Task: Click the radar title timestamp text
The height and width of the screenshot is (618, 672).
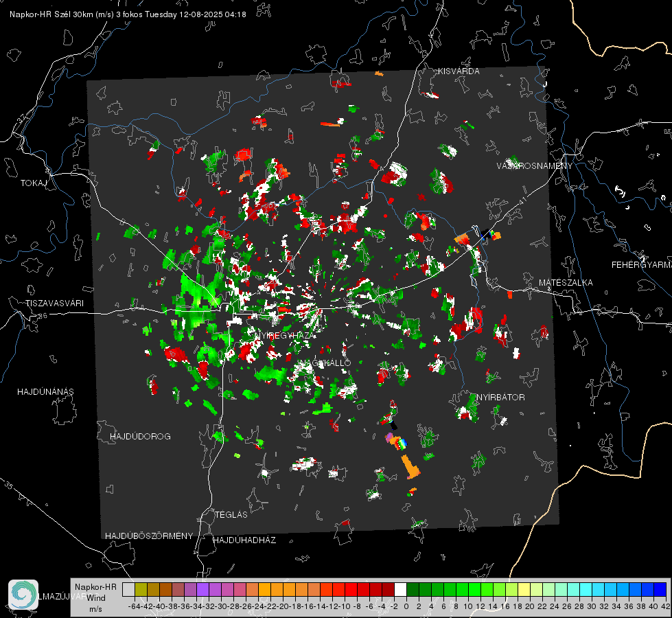Action: (x=128, y=14)
